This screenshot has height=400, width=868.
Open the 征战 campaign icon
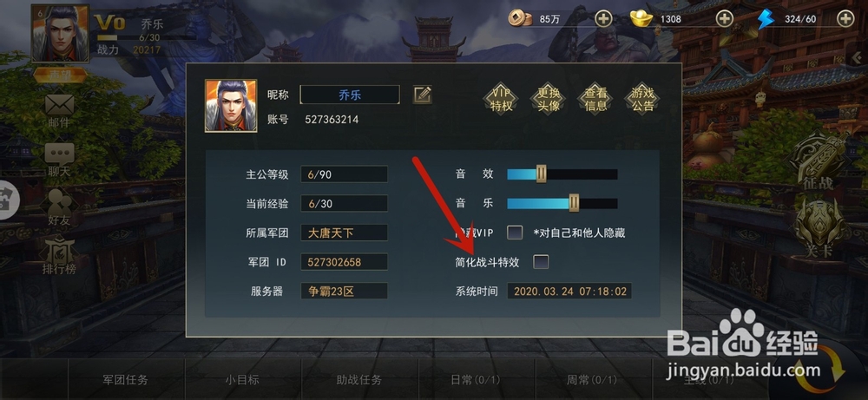point(819,162)
